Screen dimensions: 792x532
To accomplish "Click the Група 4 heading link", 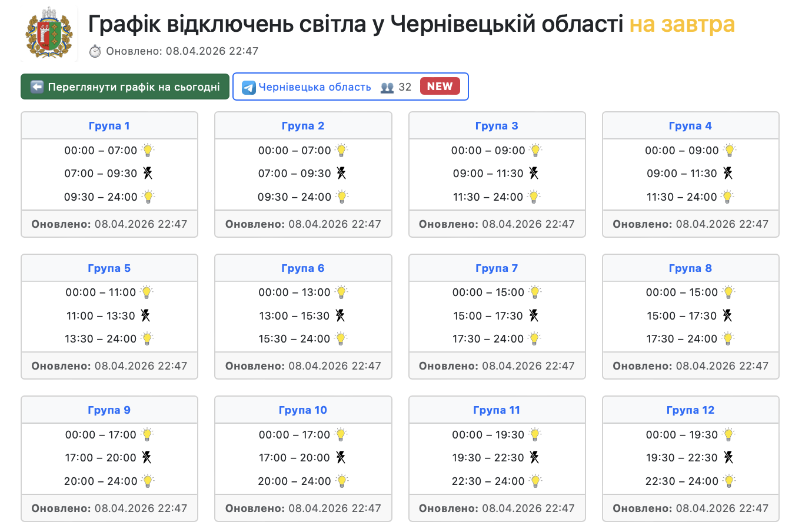I will [x=690, y=126].
